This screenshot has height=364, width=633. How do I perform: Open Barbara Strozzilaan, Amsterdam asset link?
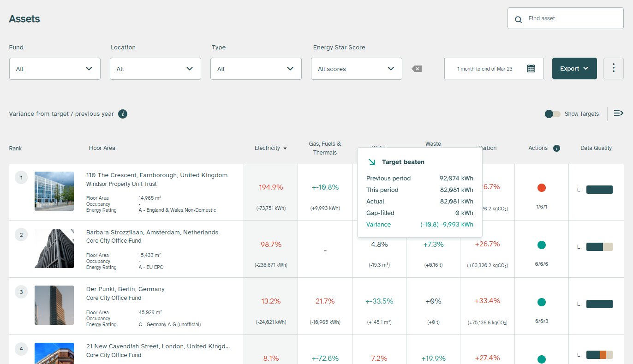tap(152, 233)
